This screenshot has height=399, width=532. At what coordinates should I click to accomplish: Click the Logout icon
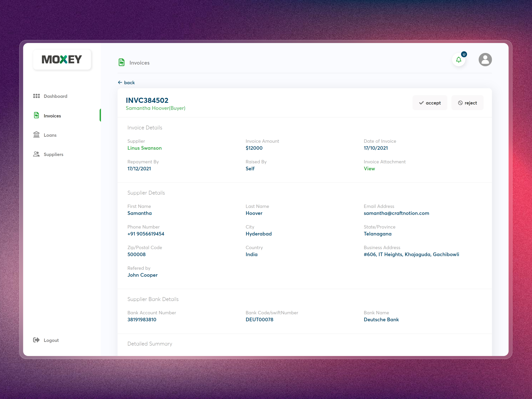pyautogui.click(x=36, y=340)
